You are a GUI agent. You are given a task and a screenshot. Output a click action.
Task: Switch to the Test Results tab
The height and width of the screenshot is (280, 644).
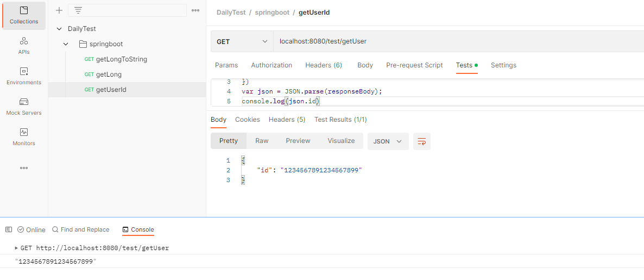point(340,120)
